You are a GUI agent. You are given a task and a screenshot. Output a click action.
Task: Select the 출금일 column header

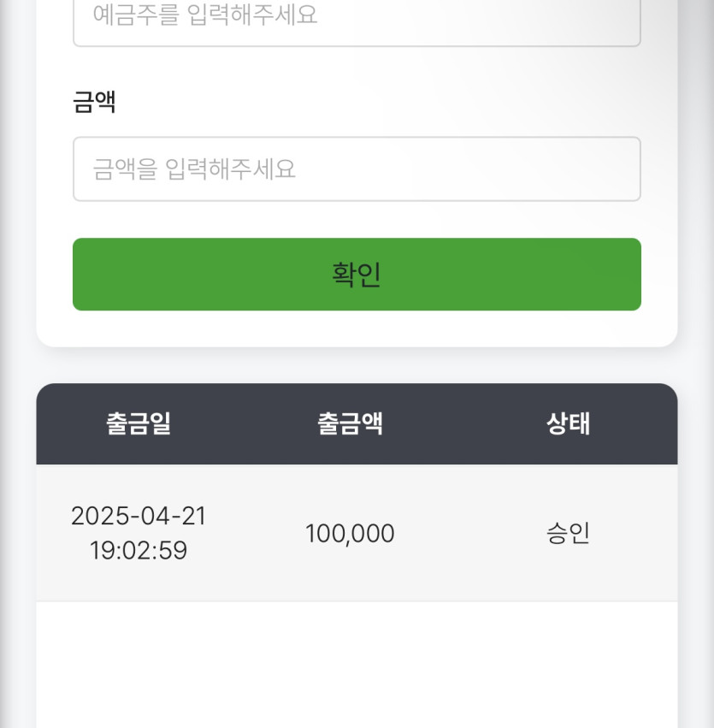tap(139, 423)
